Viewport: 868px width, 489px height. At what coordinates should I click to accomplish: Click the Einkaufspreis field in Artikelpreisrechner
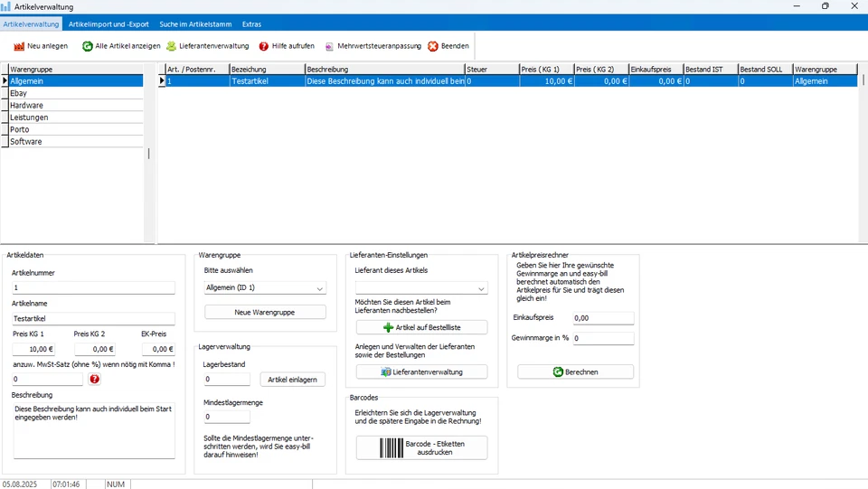click(x=603, y=318)
